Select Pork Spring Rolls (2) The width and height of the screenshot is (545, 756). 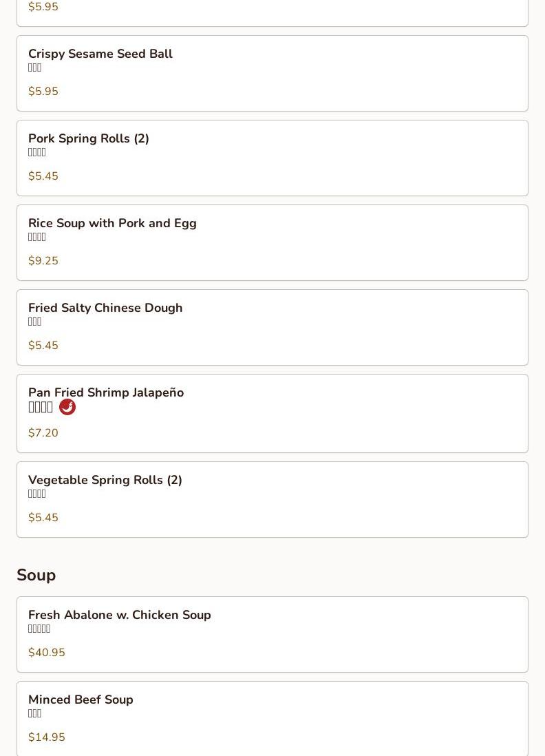coord(89,138)
